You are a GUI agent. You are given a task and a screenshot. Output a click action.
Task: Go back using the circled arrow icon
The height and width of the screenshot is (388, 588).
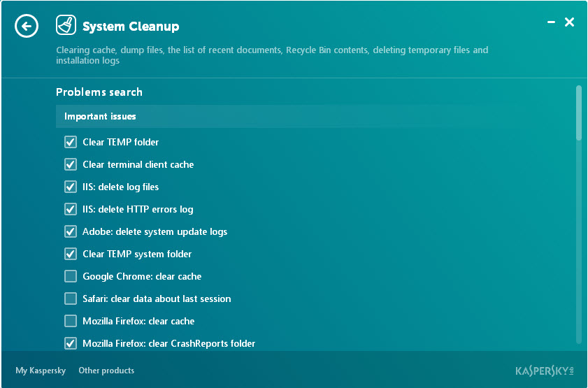click(27, 26)
